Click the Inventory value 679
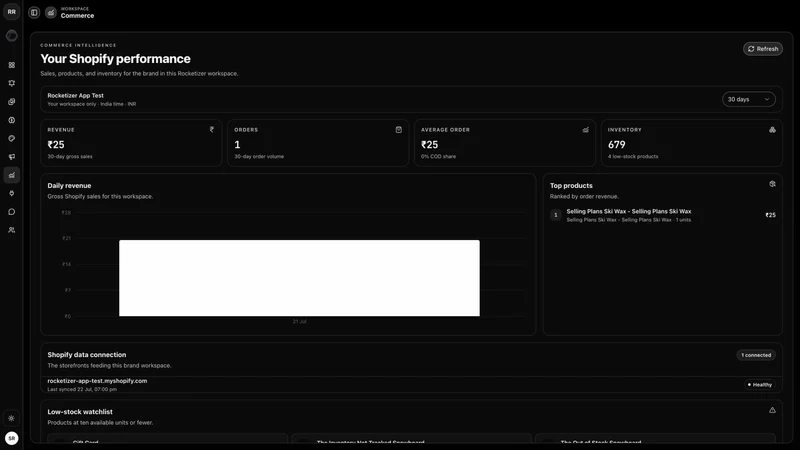 pyautogui.click(x=616, y=145)
